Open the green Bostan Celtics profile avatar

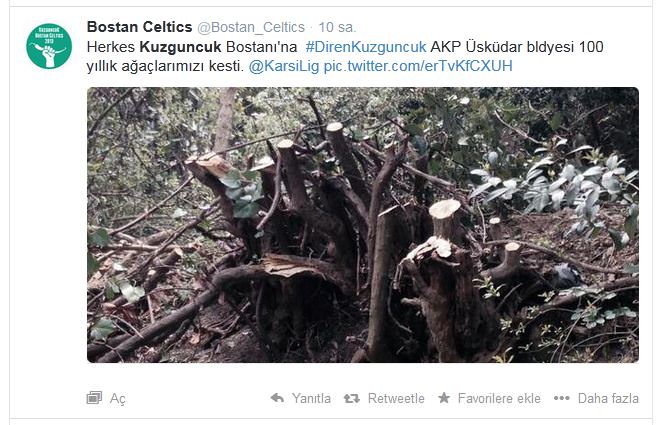(x=49, y=46)
